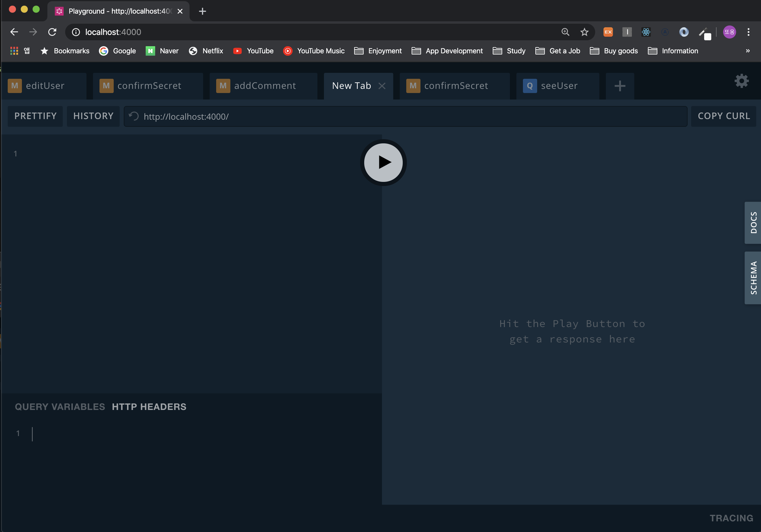The image size is (761, 532).
Task: Open Chrome three-dot menu
Action: (x=748, y=32)
